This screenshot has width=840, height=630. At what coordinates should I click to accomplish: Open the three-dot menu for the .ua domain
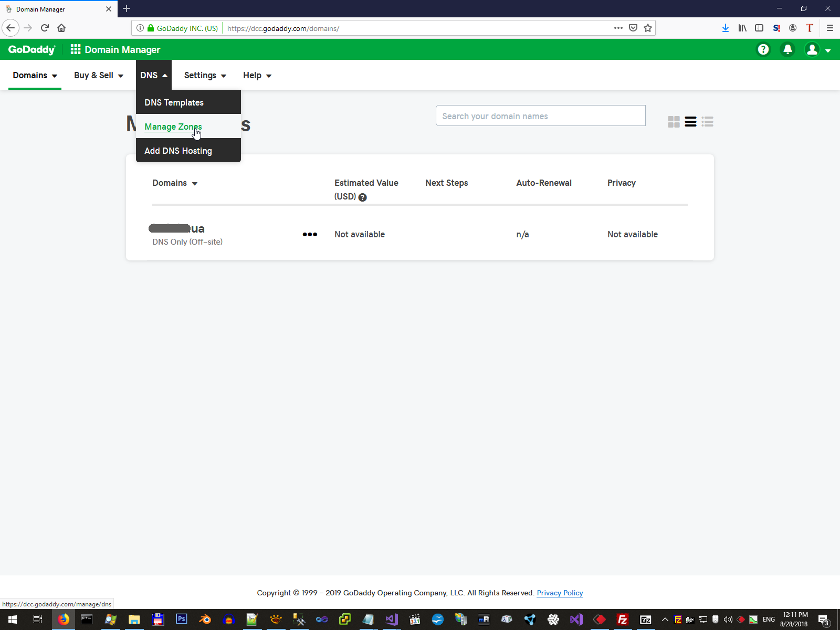(310, 234)
